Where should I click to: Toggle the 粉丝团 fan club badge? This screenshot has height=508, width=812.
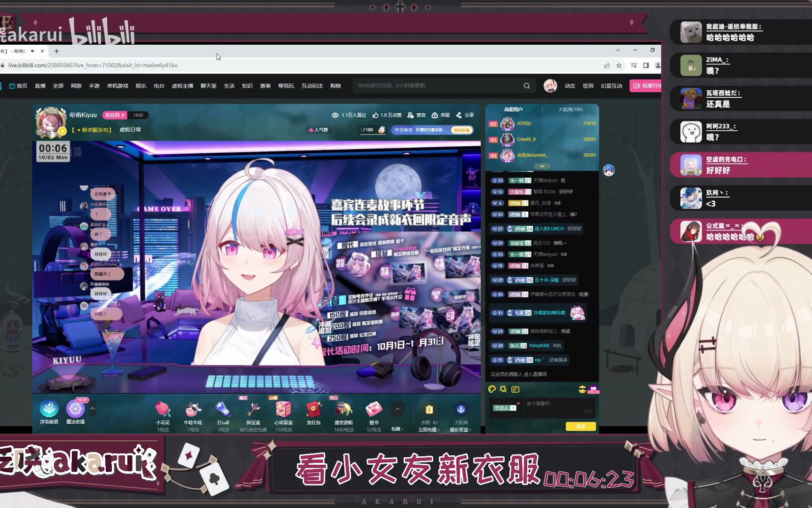tap(114, 115)
